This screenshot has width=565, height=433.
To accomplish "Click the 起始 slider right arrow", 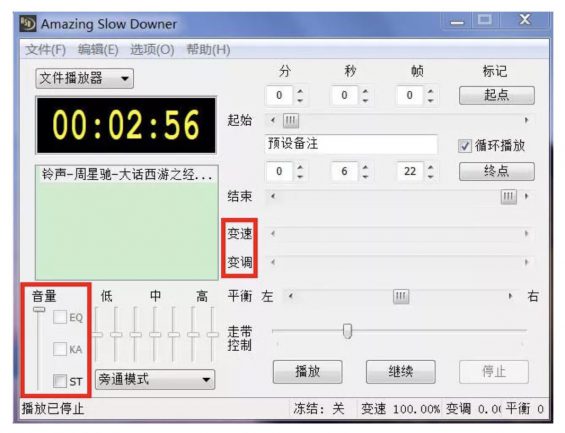I will 526,120.
